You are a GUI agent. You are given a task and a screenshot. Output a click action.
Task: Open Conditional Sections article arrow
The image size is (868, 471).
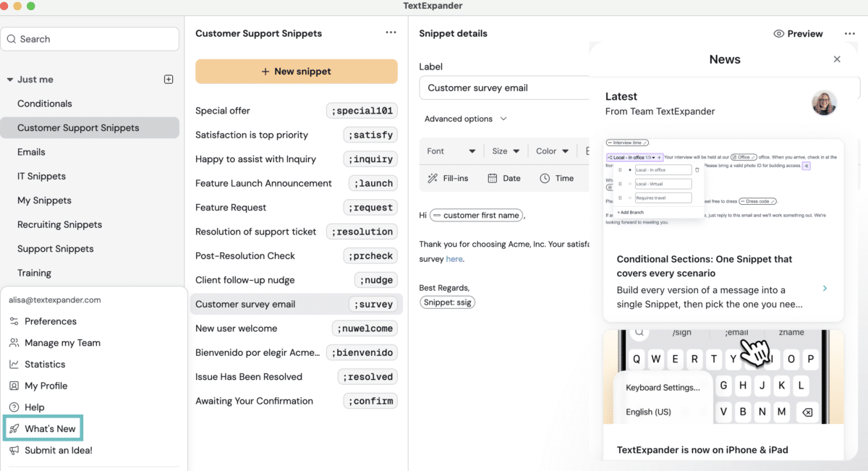click(825, 289)
